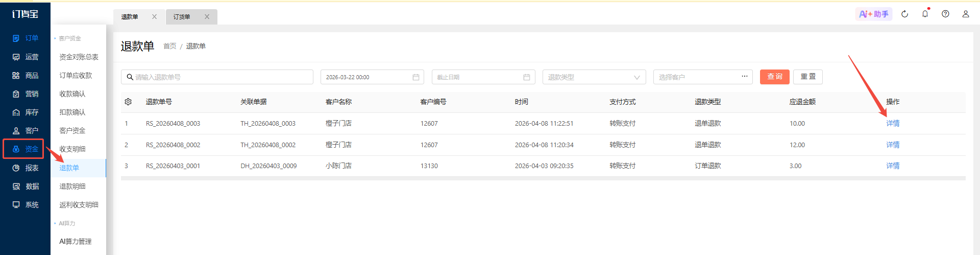Close the 订货单 tab
The width and height of the screenshot is (980, 255).
pos(207,17)
